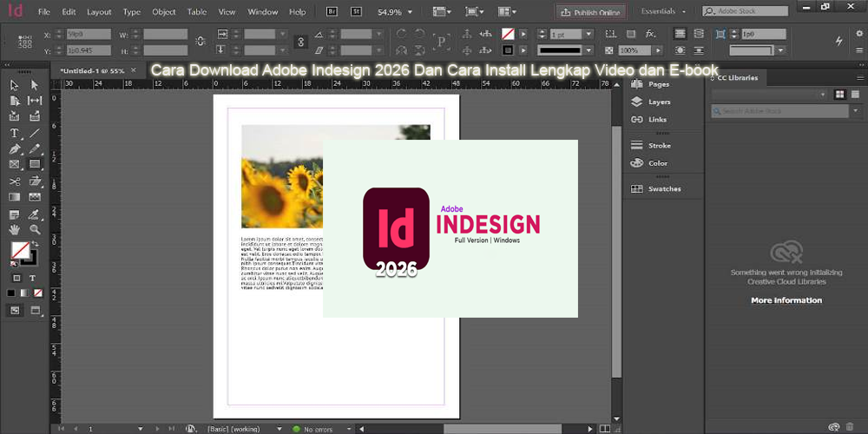Open the Type menu

click(x=132, y=11)
